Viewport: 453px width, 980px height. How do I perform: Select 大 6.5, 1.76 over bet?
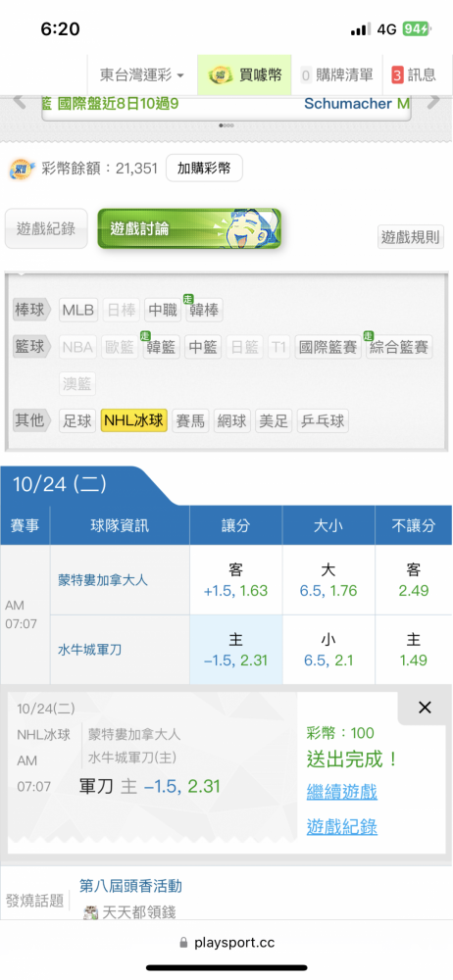click(328, 580)
